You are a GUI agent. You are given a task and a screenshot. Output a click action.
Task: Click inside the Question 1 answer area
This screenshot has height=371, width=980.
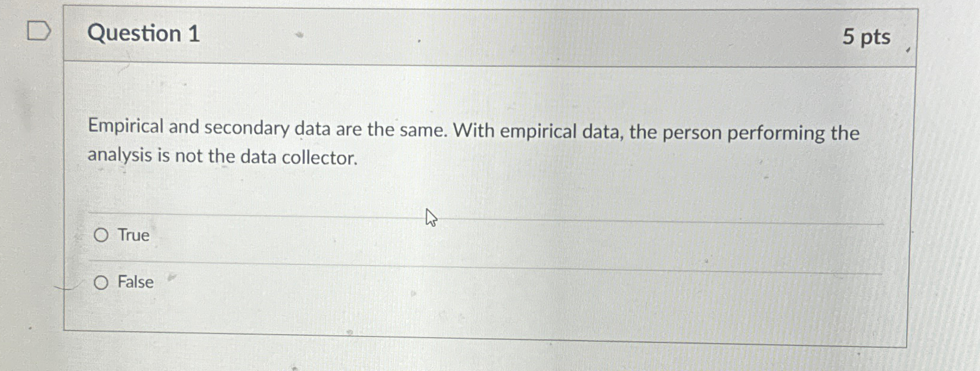[477, 256]
